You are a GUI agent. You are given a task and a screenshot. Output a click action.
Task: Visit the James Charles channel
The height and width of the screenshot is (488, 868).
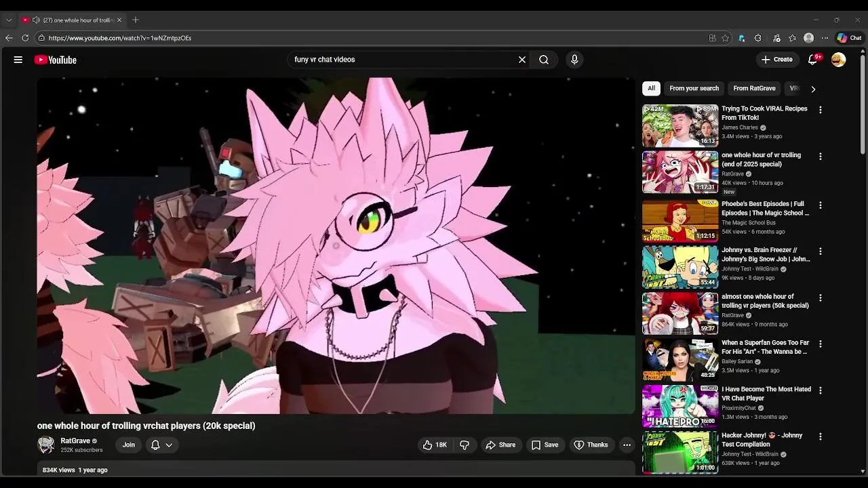point(740,127)
